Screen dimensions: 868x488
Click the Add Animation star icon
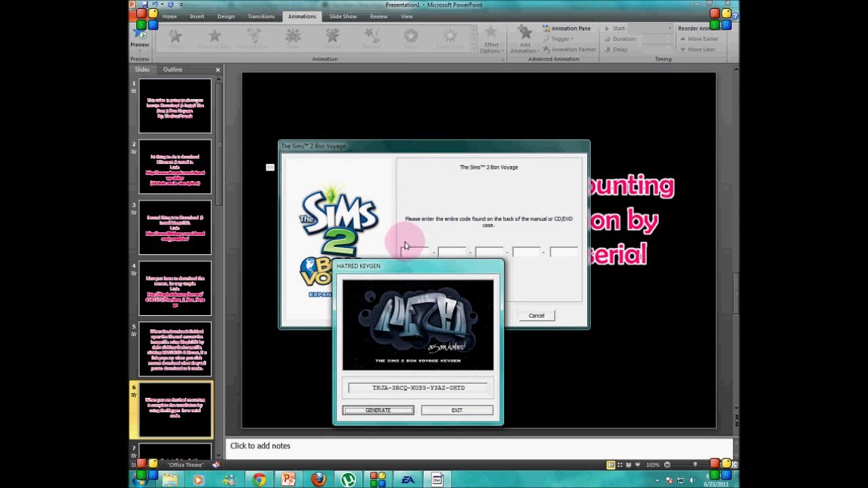[524, 33]
